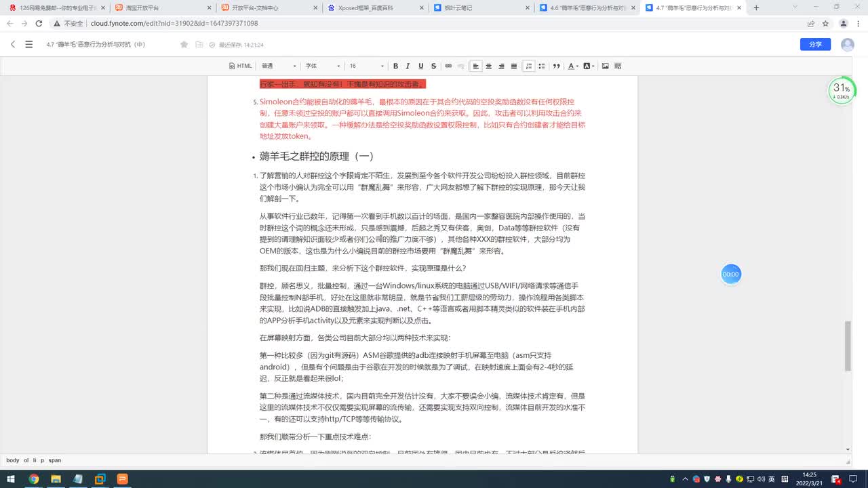This screenshot has height=488, width=868.
Task: Click the address bar URL
Action: [174, 23]
